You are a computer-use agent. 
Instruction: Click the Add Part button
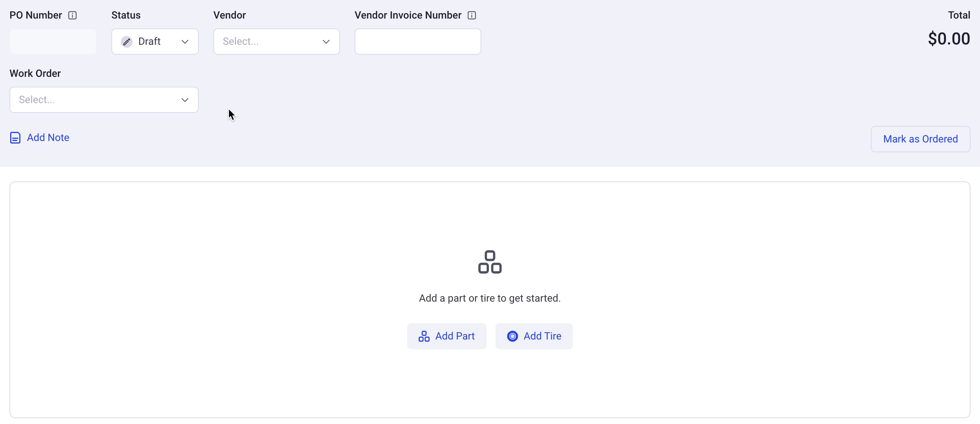(447, 336)
